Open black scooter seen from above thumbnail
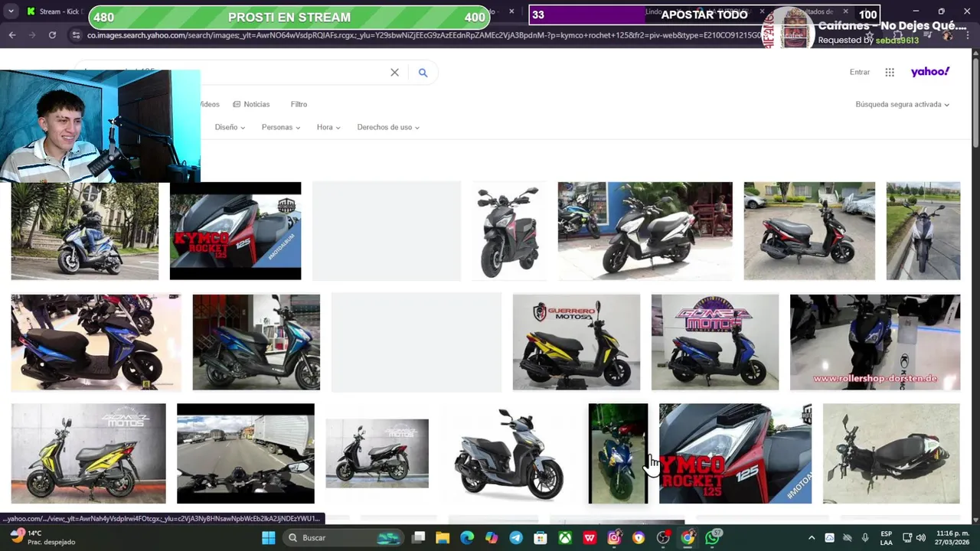 [891, 454]
